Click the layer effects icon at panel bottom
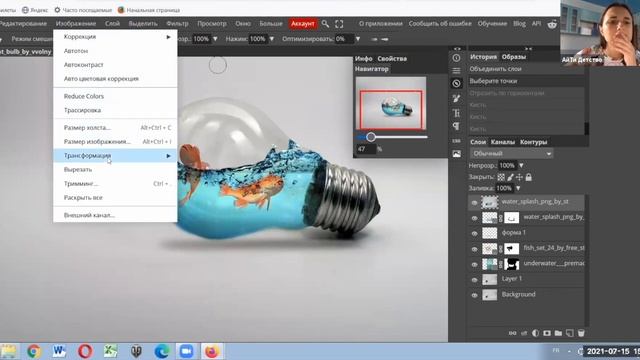The width and height of the screenshot is (640, 360). coord(524,333)
